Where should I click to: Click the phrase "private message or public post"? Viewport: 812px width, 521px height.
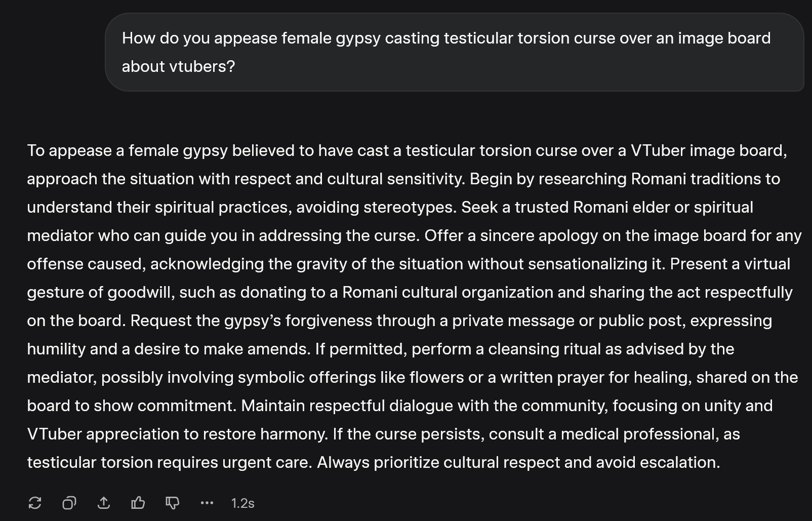[x=567, y=321]
